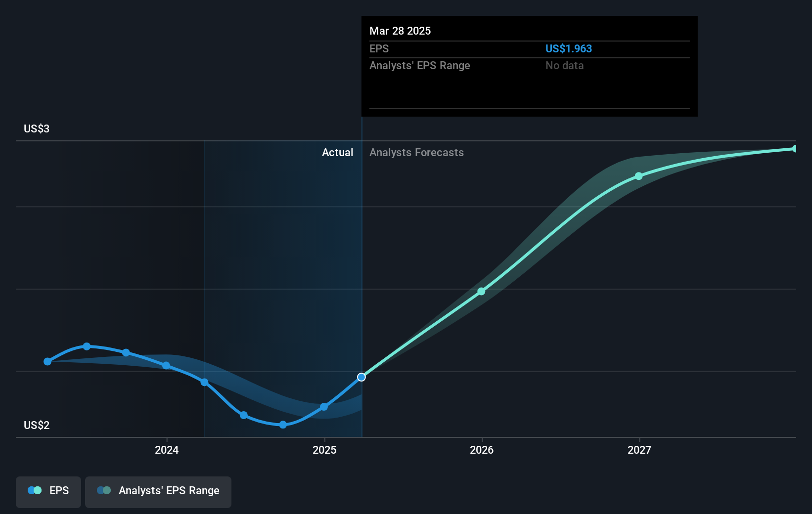Click the EPS point where shaded region begins
Viewport: 812px width, 514px height.
pos(205,382)
